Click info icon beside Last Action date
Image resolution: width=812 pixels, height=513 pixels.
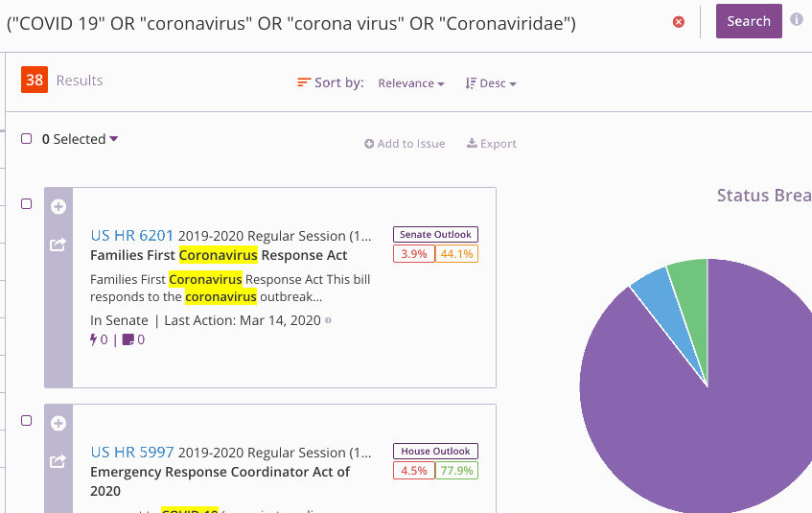tap(328, 320)
